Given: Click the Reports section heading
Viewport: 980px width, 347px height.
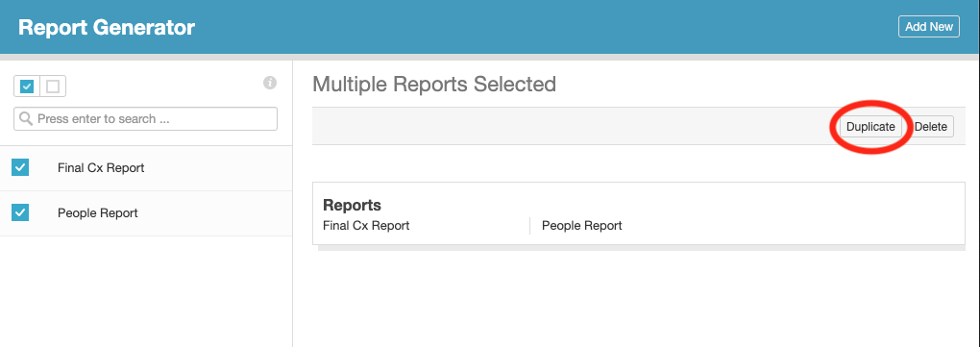Looking at the screenshot, I should point(352,205).
